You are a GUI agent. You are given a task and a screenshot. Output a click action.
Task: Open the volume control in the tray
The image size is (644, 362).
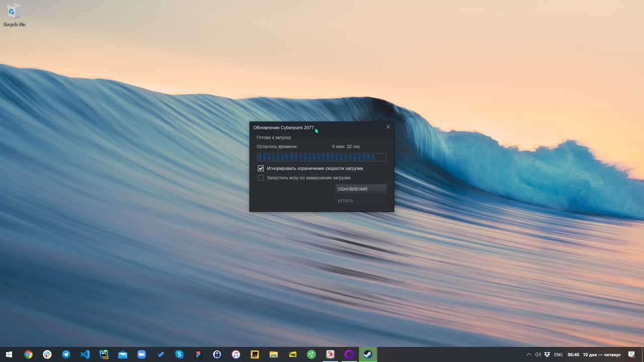537,354
